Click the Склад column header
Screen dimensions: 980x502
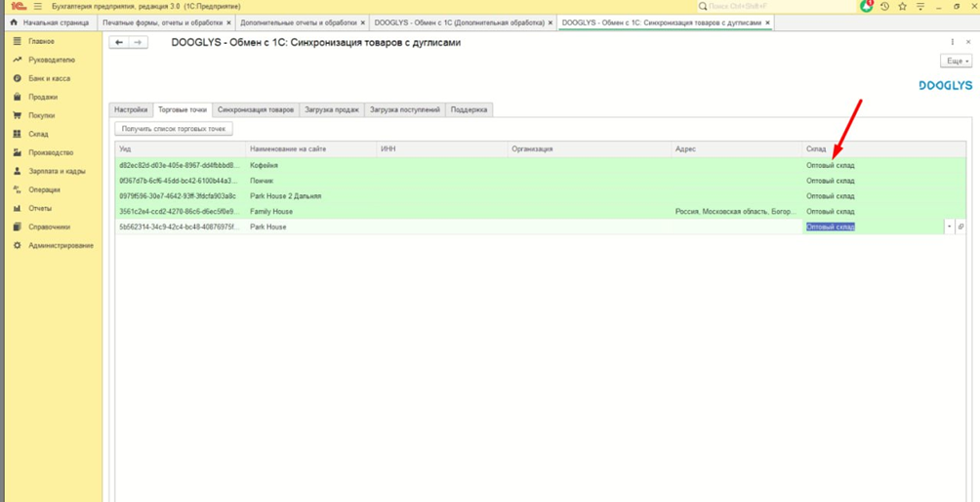pyautogui.click(x=884, y=149)
